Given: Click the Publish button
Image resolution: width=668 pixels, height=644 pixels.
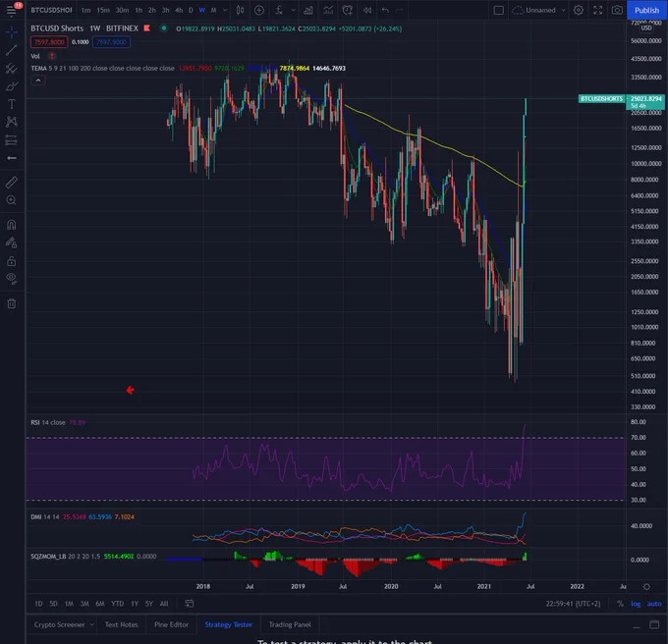Looking at the screenshot, I should (646, 10).
